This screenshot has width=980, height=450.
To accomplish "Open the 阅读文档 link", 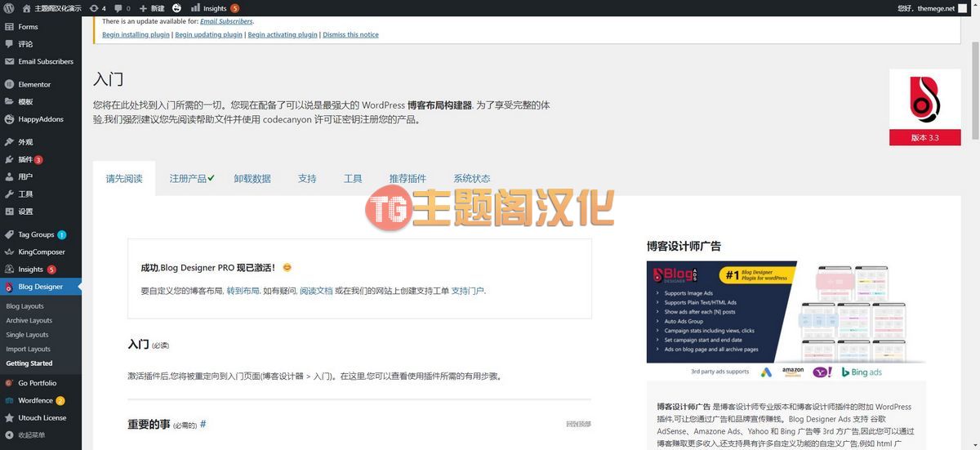I will [x=316, y=291].
